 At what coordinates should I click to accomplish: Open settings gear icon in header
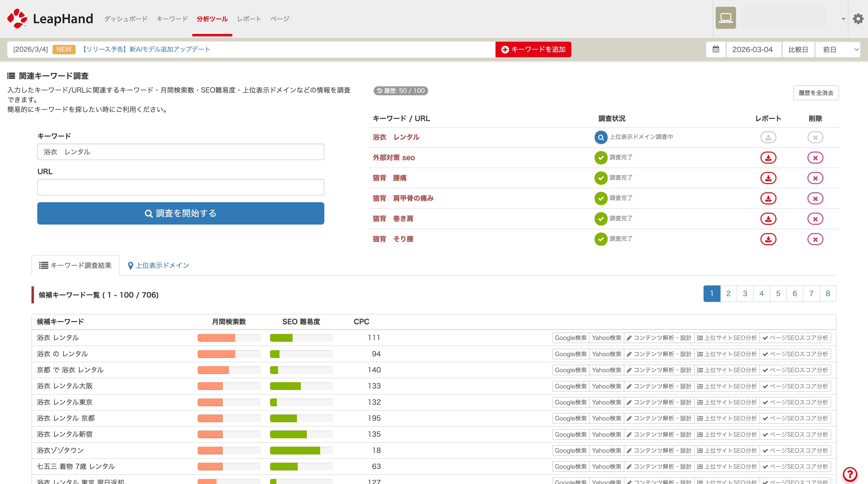[x=858, y=19]
